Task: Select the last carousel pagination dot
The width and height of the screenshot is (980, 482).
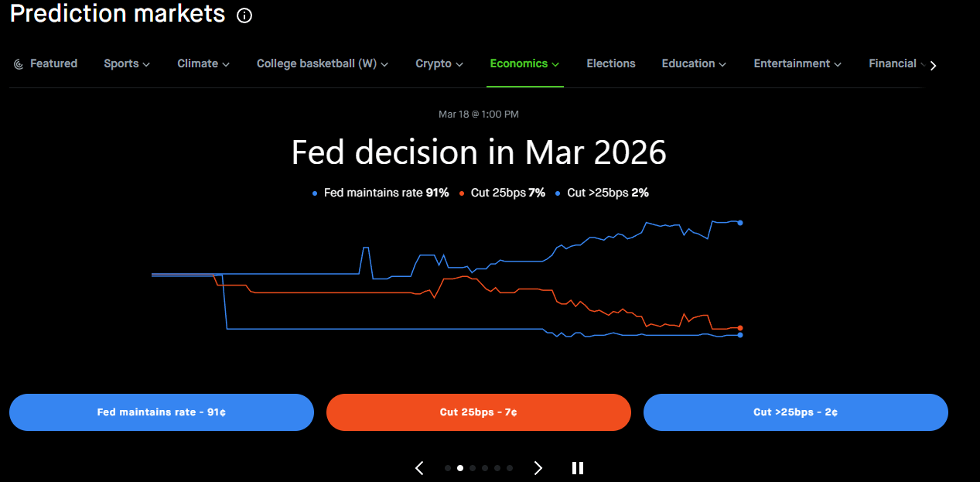Action: coord(510,468)
